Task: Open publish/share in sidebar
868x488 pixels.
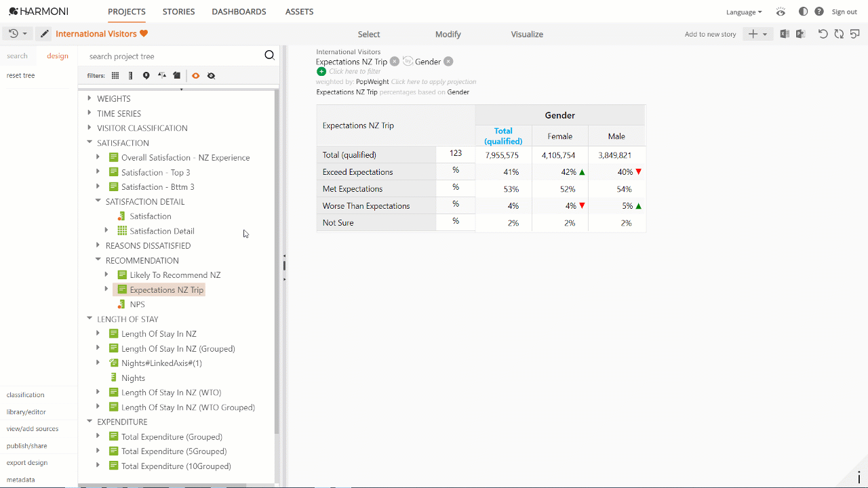Action: tap(27, 445)
